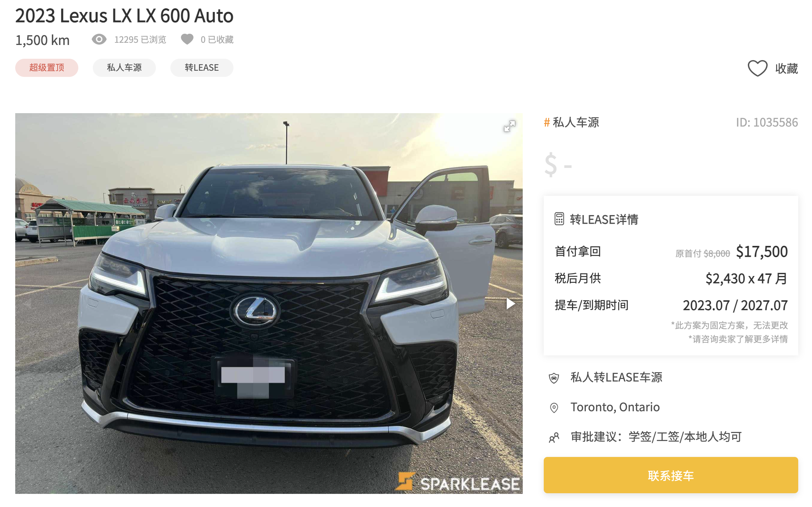Click the fullscreen expand icon on photo
This screenshot has width=812, height=507.
tap(509, 126)
